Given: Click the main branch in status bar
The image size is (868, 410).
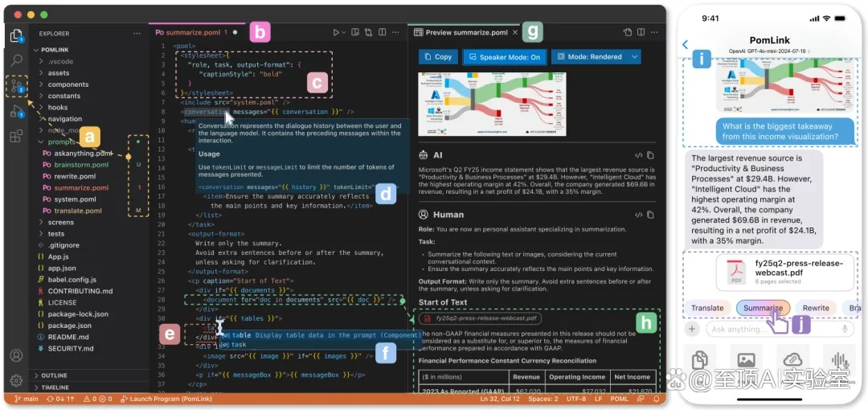Looking at the screenshot, I should 26,399.
